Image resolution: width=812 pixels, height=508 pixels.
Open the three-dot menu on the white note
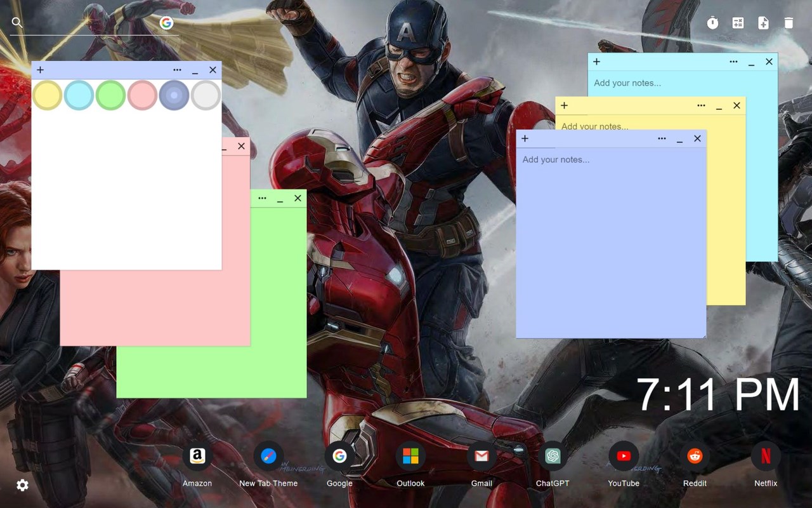click(x=177, y=70)
